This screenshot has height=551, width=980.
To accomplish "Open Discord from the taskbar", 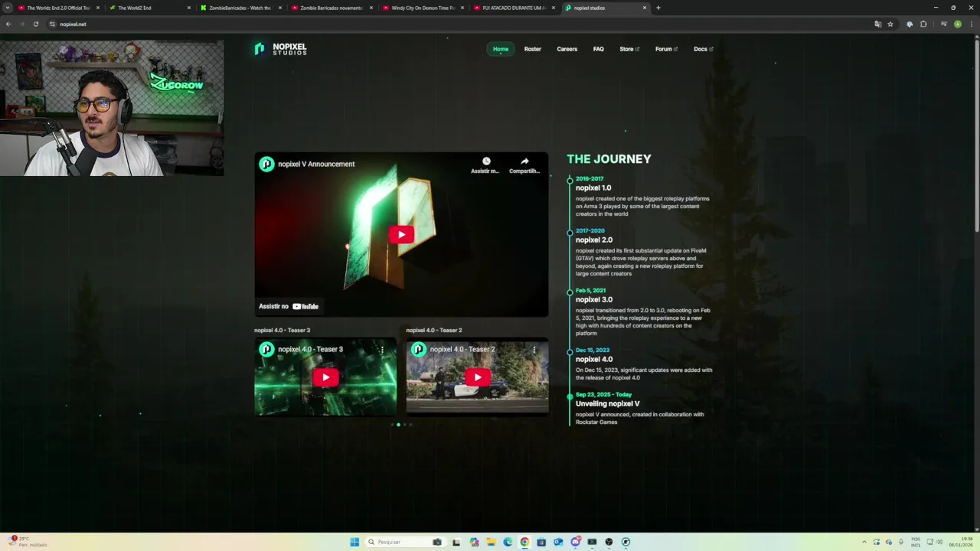I will (x=575, y=542).
